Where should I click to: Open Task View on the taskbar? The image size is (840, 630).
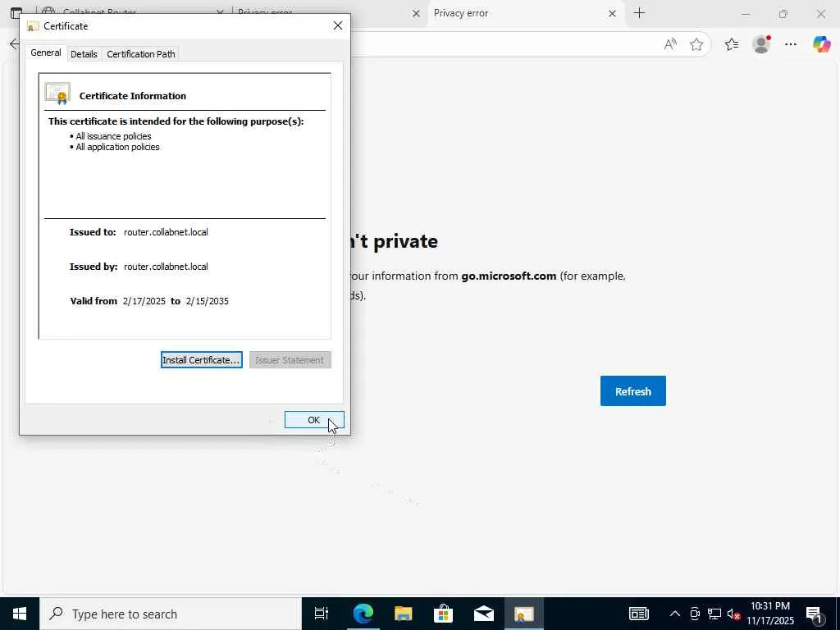(x=322, y=614)
